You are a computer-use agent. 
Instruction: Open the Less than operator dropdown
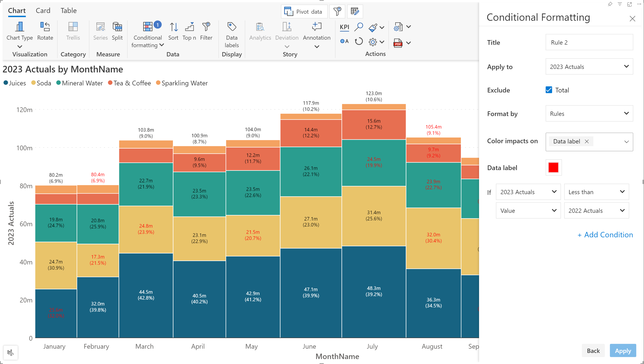(x=596, y=192)
